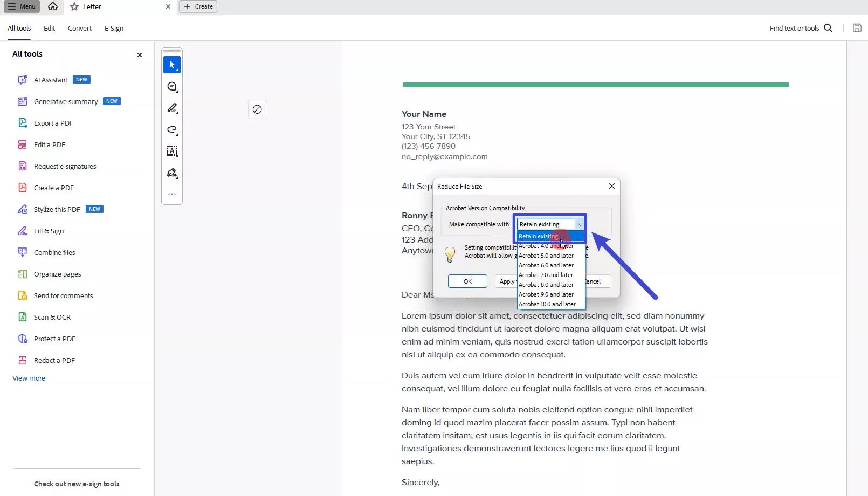Select the Highlight pencil tool

pyautogui.click(x=171, y=108)
